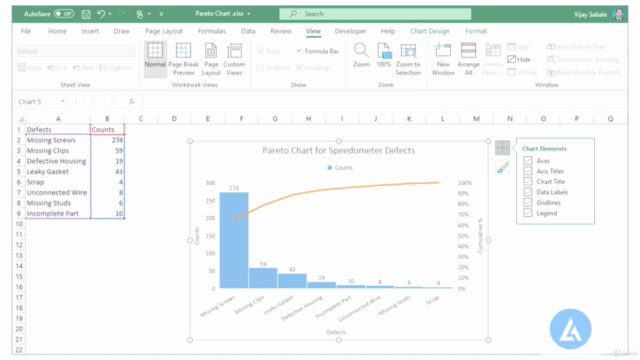Toggle the Headings checkbox

(299, 68)
